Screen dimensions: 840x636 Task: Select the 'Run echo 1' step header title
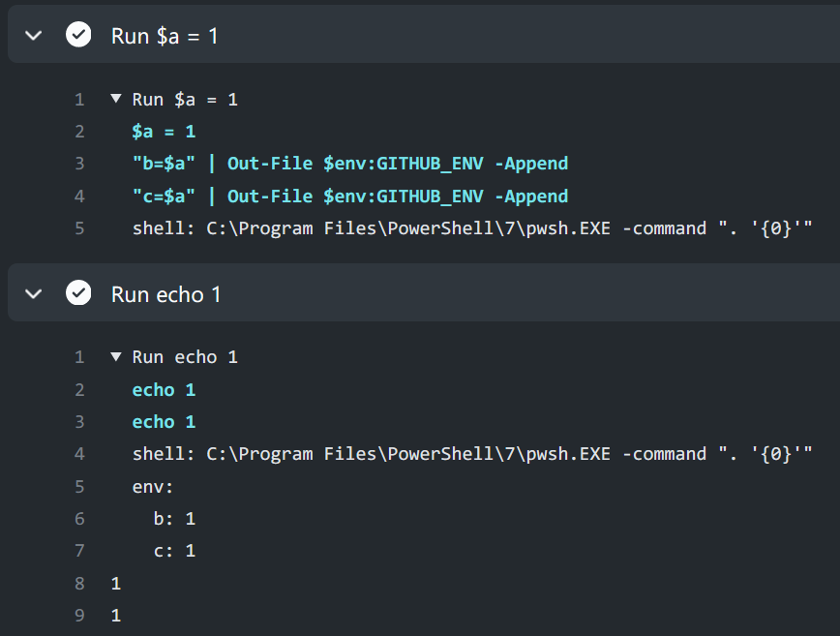(x=166, y=294)
